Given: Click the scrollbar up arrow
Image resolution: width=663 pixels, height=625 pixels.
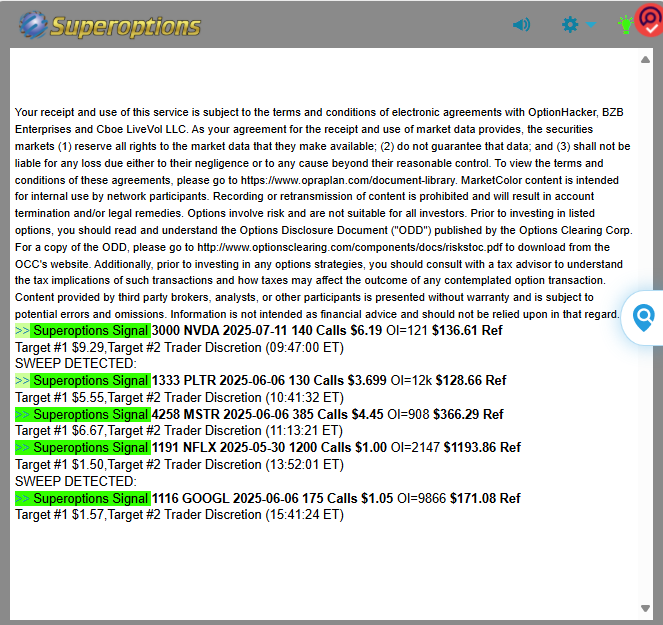Looking at the screenshot, I should (x=645, y=60).
